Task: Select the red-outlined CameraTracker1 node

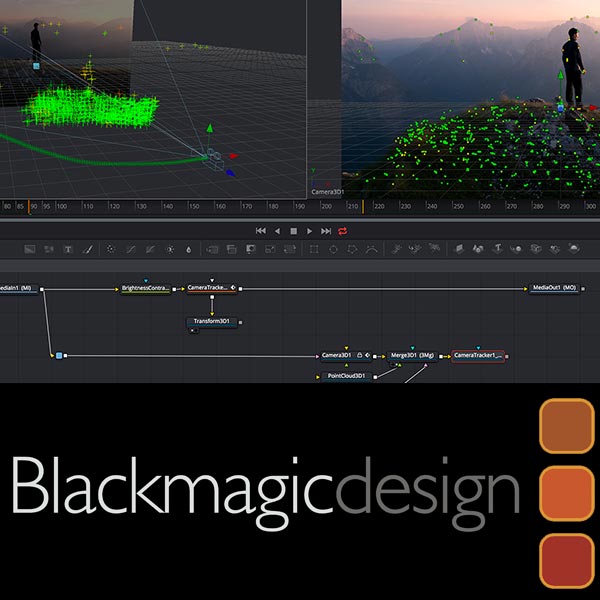Action: coord(478,356)
